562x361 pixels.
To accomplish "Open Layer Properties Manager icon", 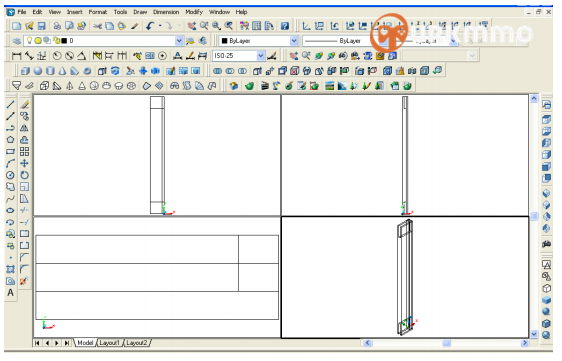I will [16, 41].
